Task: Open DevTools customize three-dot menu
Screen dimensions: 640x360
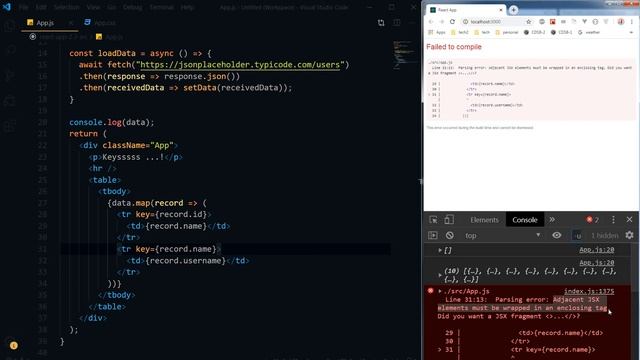Action: [613, 220]
